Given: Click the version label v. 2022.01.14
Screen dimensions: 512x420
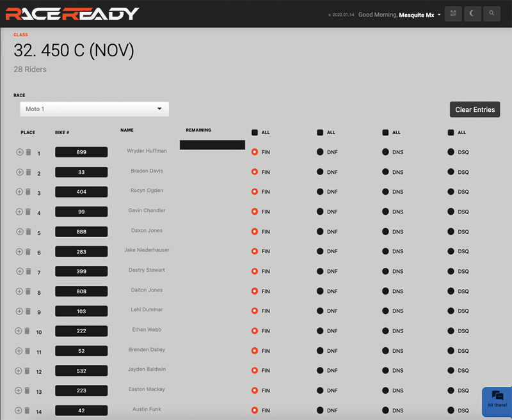Looking at the screenshot, I should click(x=341, y=15).
